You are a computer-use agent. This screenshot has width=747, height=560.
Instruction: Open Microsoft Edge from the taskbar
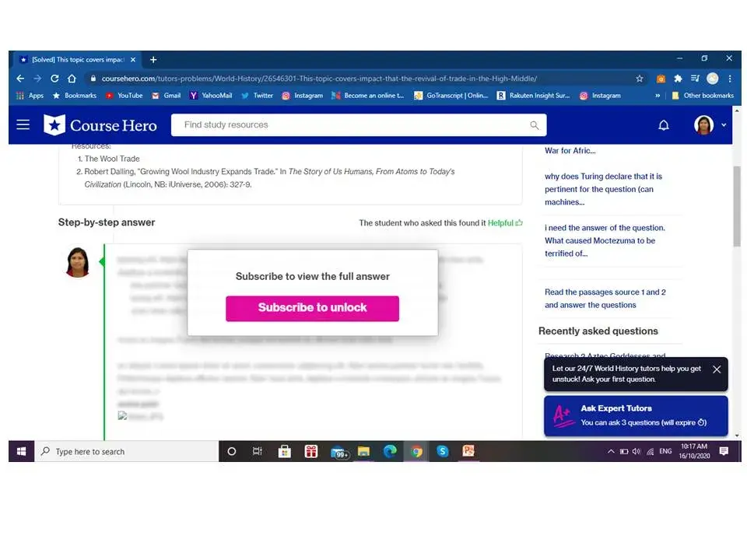(390, 451)
